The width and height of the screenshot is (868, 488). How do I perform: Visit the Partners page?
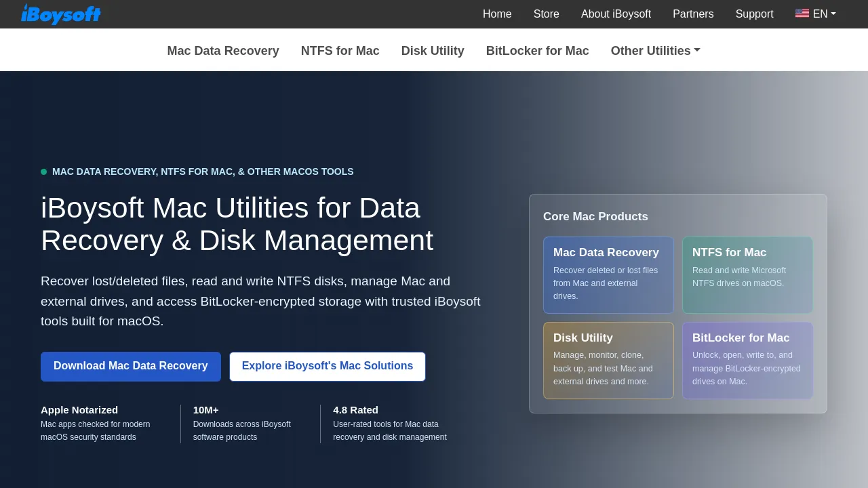[x=693, y=14]
